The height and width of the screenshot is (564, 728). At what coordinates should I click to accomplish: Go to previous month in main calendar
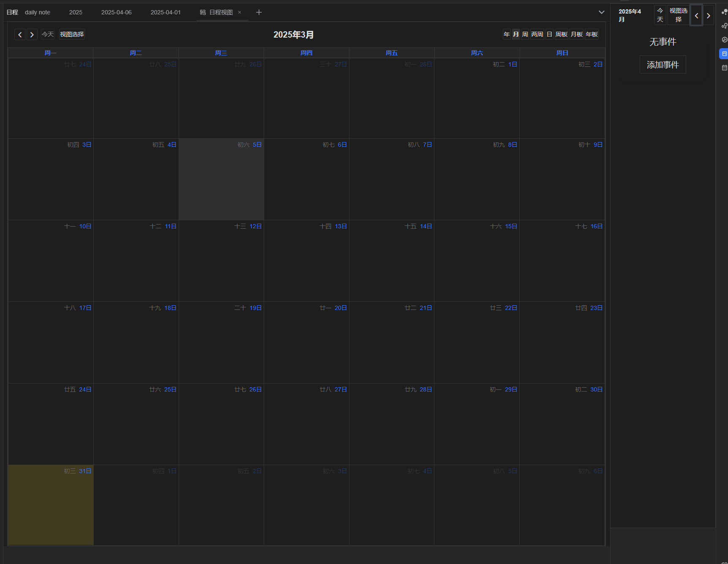point(20,35)
